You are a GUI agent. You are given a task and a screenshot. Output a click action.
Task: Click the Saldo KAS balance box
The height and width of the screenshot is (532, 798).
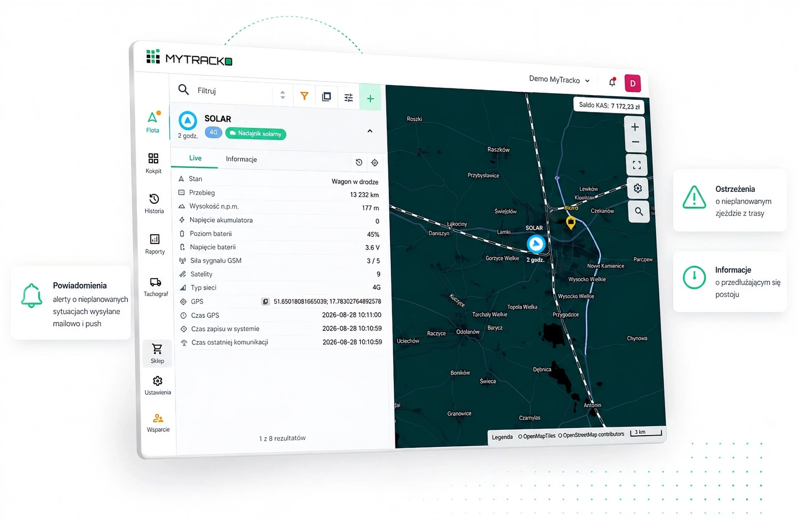[609, 106]
